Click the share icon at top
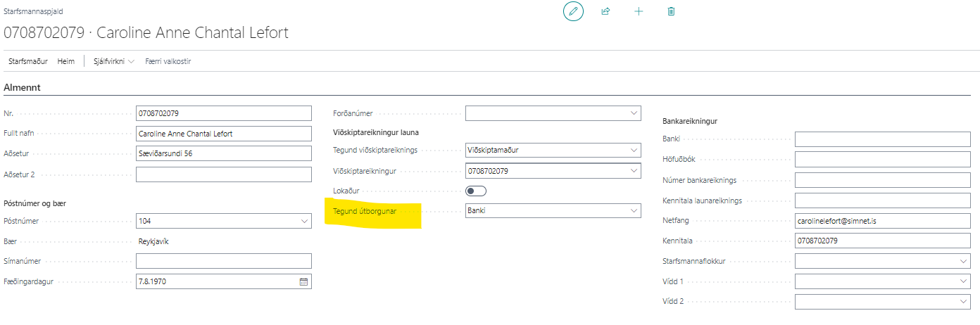 605,11
